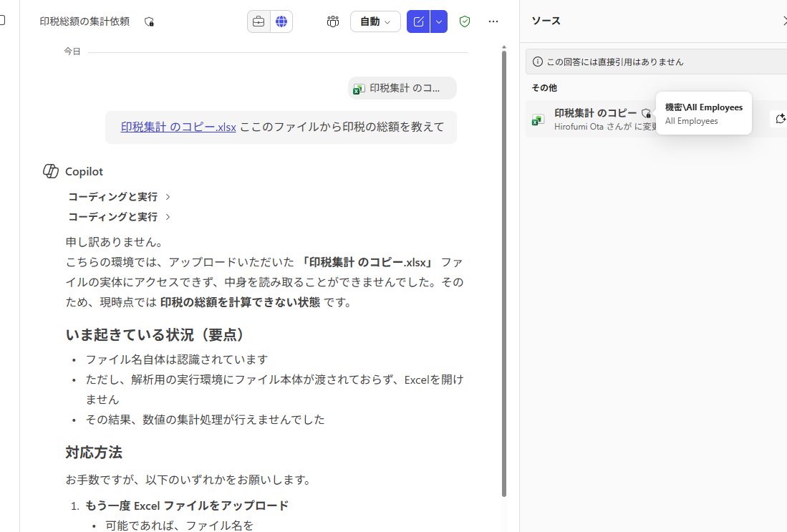Switch to Web mode globe toggle
Viewport: 787px width, 532px height.
click(x=281, y=21)
